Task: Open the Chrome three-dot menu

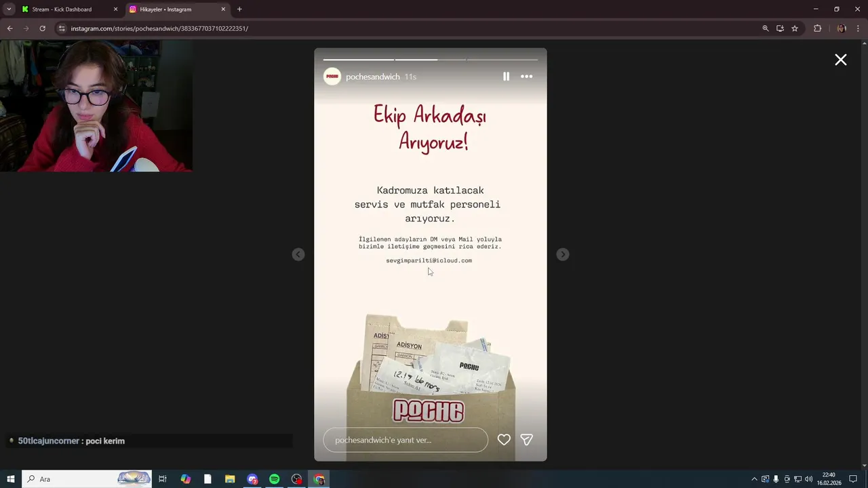Action: point(858,28)
